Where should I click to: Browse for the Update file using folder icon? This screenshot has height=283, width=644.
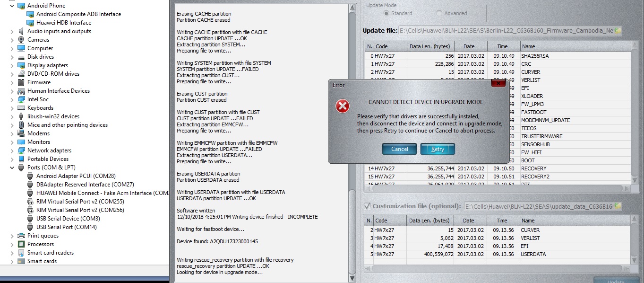[x=618, y=30]
